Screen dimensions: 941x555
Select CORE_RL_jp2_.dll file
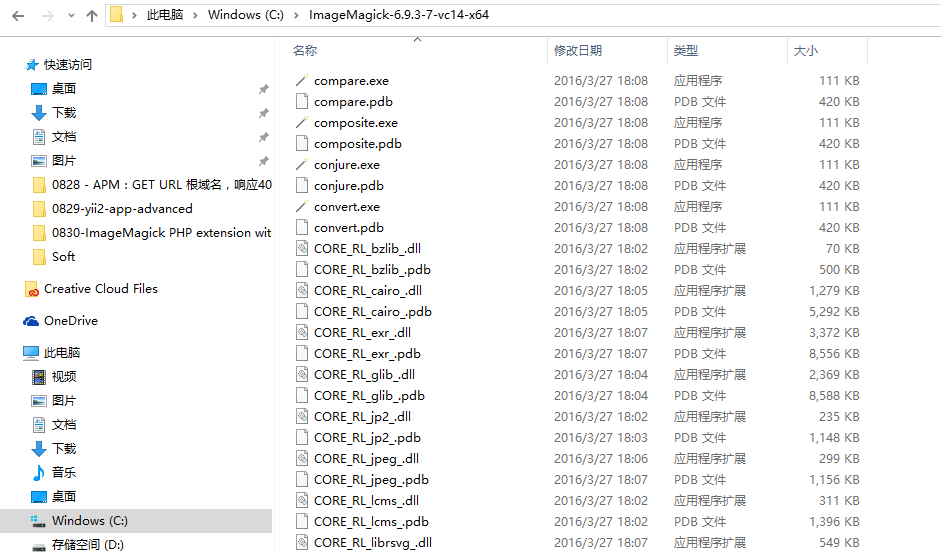362,417
